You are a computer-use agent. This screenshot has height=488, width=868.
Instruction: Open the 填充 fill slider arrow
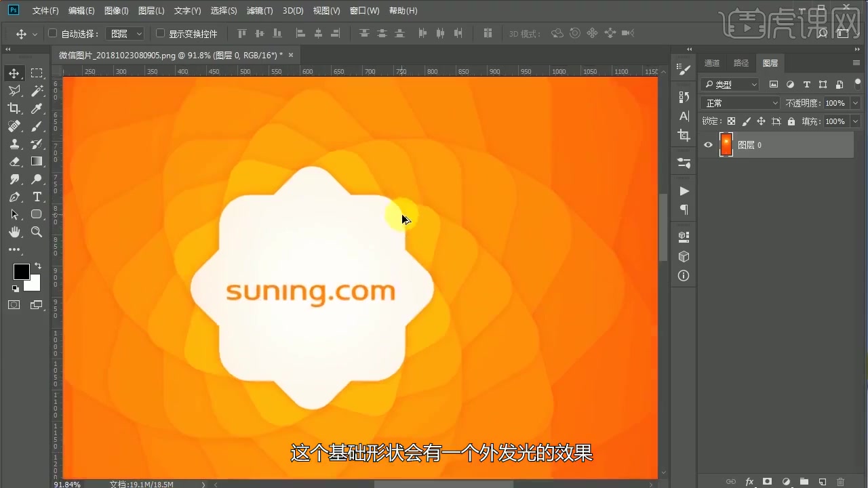click(x=855, y=121)
